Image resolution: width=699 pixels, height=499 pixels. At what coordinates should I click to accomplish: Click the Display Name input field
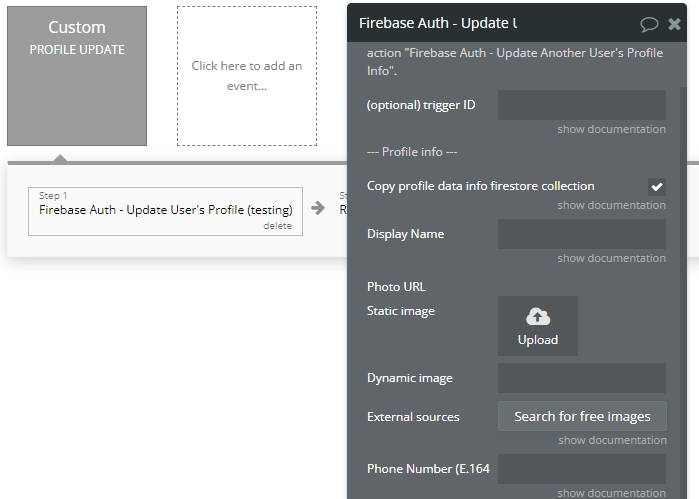[582, 234]
